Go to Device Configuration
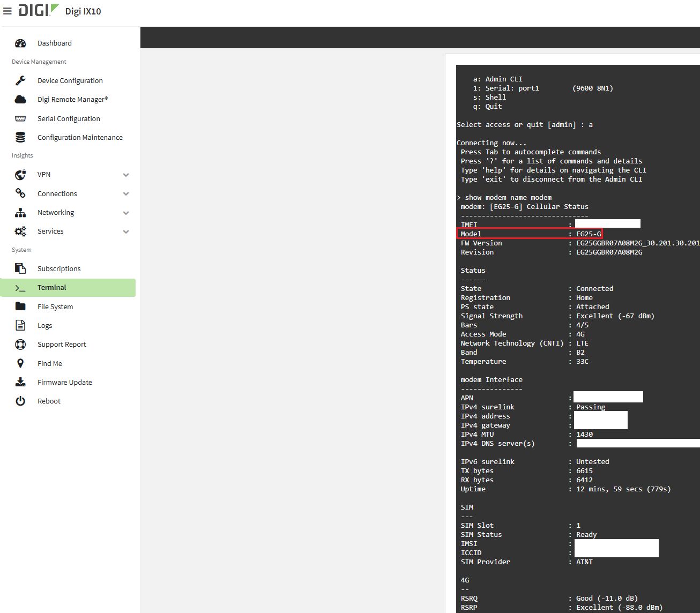The width and height of the screenshot is (700, 613). tap(70, 80)
